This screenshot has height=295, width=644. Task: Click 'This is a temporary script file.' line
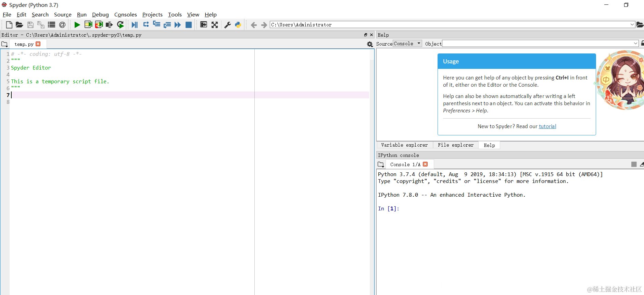(x=60, y=82)
